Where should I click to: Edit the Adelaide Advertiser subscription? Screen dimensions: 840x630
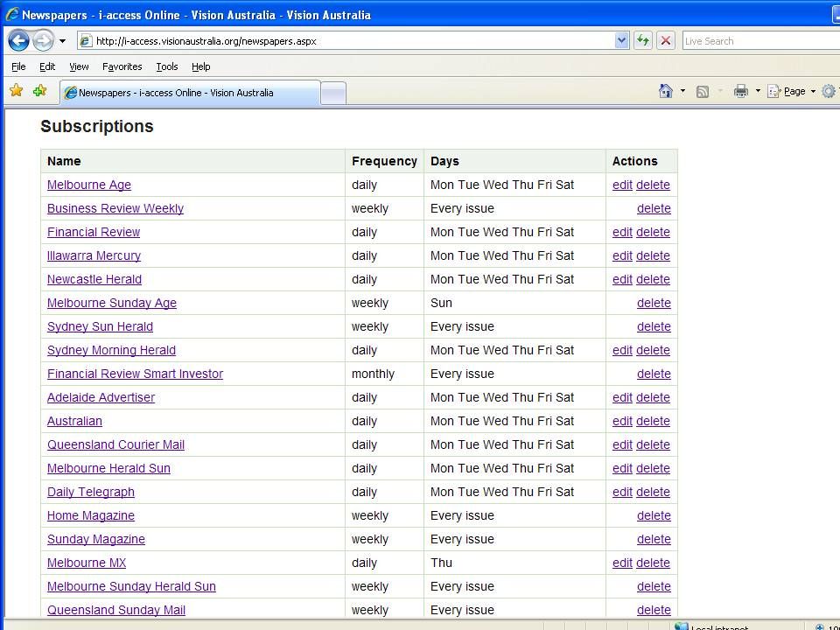point(622,397)
